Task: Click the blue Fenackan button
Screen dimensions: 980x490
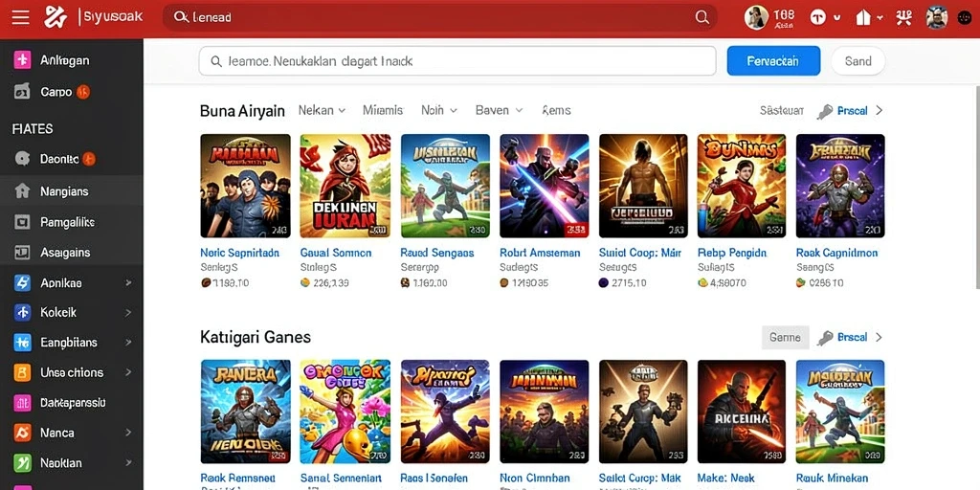Action: (x=773, y=61)
